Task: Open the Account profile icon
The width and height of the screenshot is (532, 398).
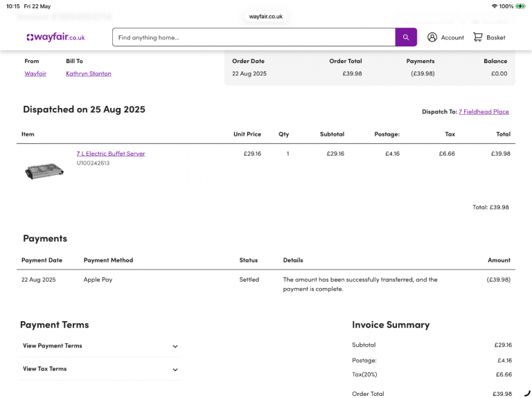Action: (432, 37)
